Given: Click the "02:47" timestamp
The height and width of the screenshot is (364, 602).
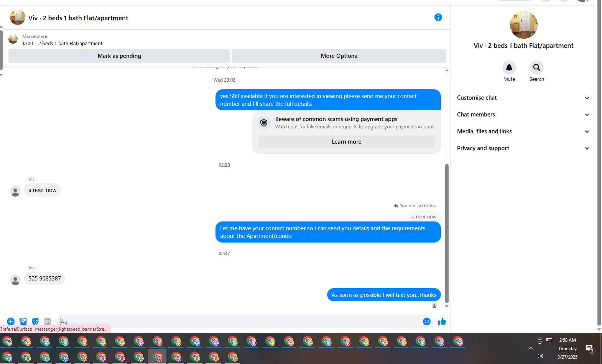Looking at the screenshot, I should click(x=224, y=254).
